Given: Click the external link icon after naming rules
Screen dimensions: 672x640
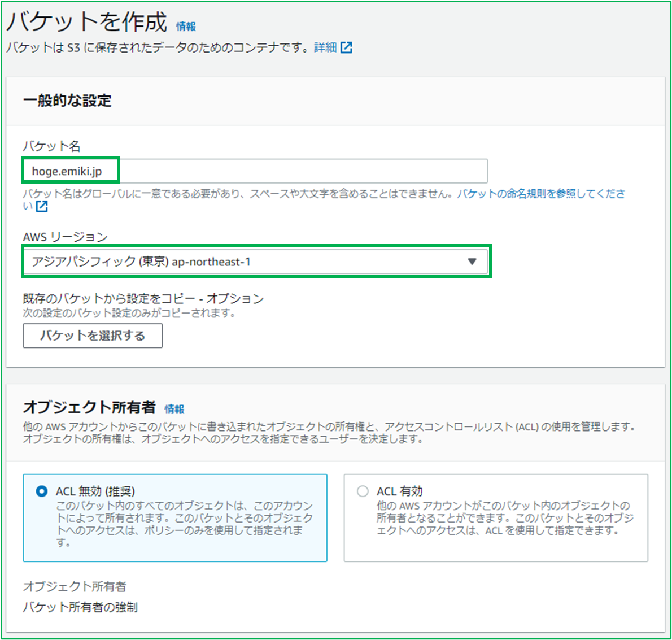Looking at the screenshot, I should (x=42, y=206).
